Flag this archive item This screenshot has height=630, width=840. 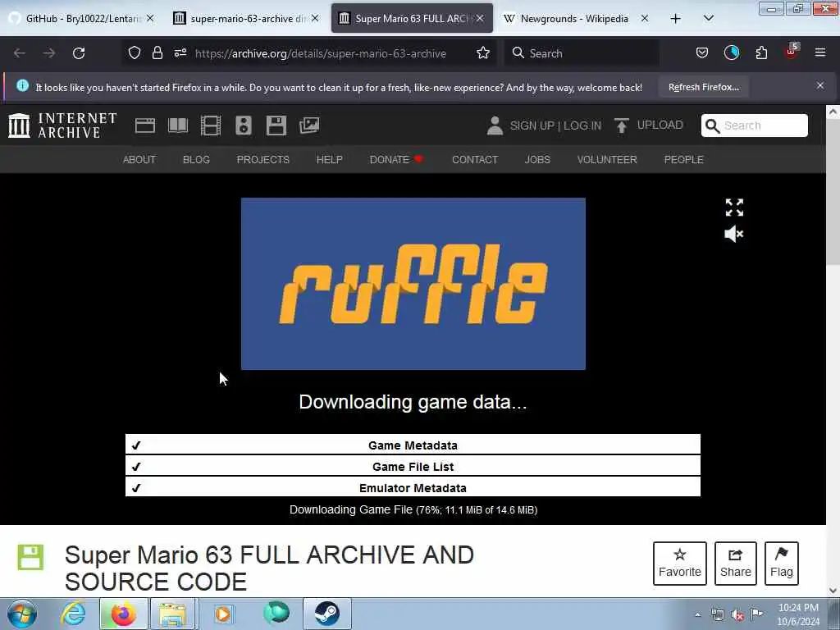(x=782, y=563)
